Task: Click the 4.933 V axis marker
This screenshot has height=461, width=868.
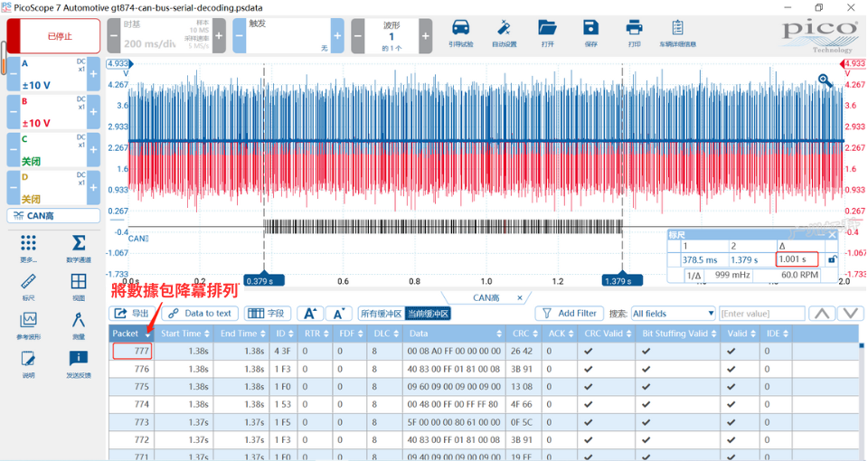Action: [118, 63]
